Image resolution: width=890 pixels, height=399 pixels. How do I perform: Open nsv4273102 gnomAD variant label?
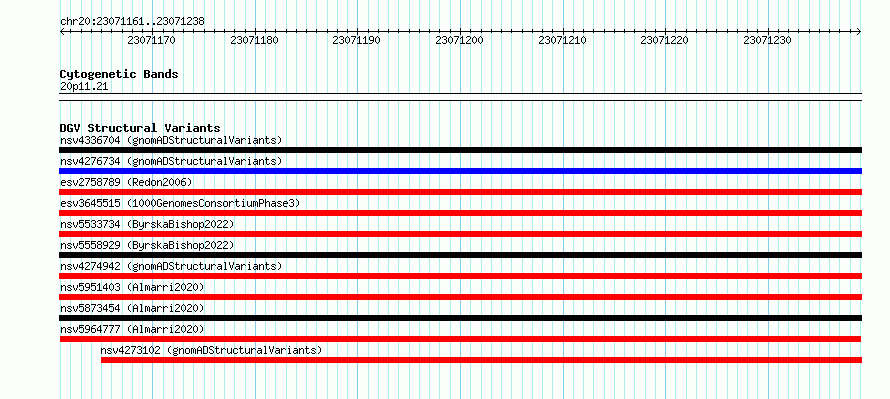(x=211, y=350)
